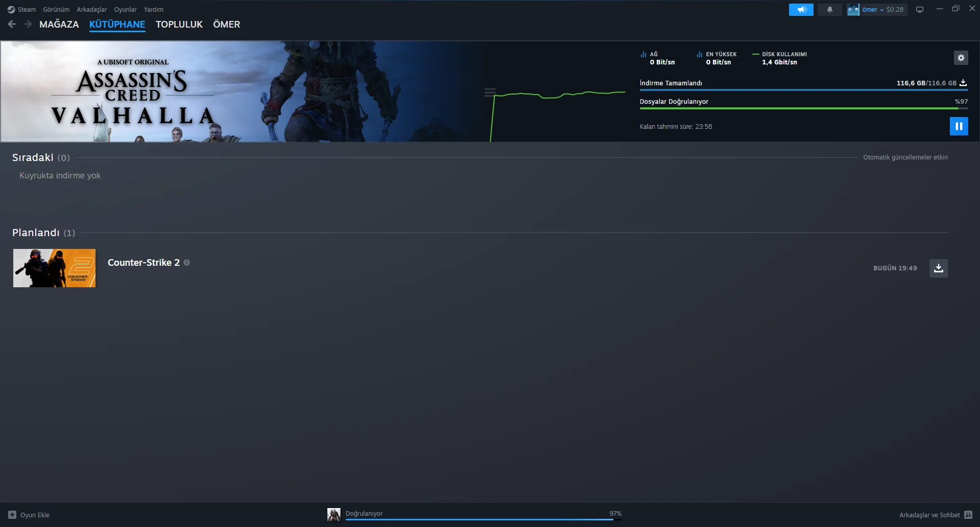Go forward with the right arrow
Viewport: 980px width, 527px height.
tap(28, 24)
